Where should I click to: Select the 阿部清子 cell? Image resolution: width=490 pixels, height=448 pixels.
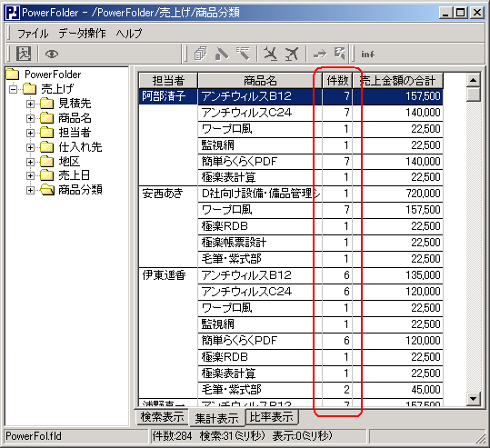point(168,96)
